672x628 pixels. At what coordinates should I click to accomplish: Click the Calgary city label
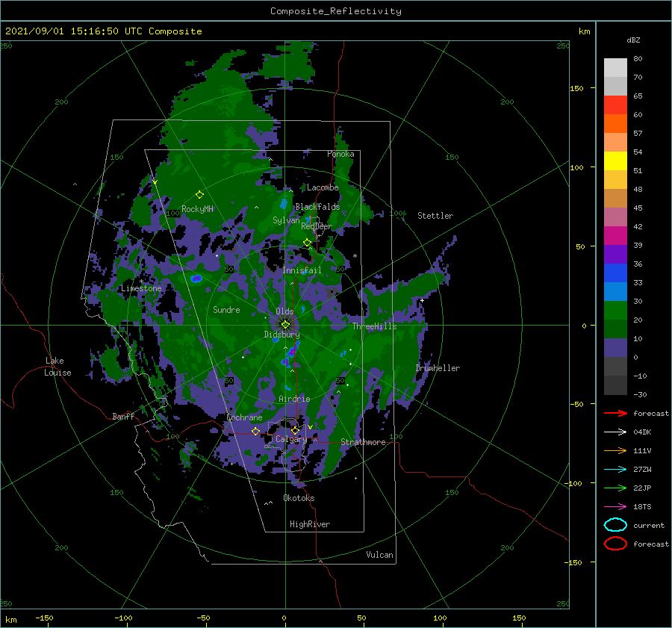[x=291, y=439]
